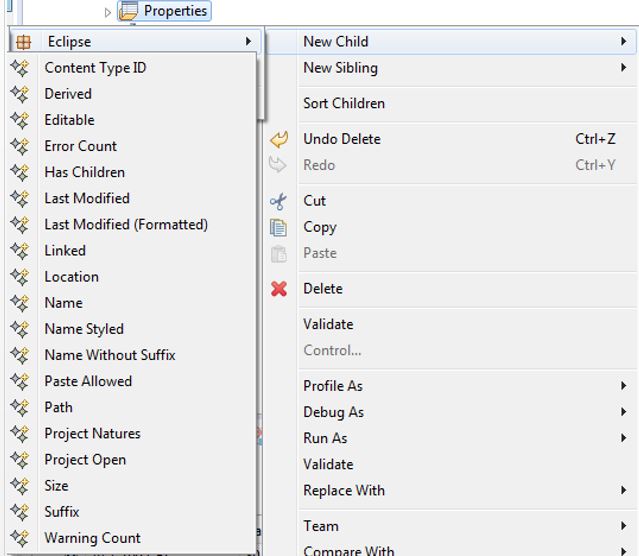Select the Last Modified (Formatted) entry
Screen dimensions: 639x556
click(126, 224)
